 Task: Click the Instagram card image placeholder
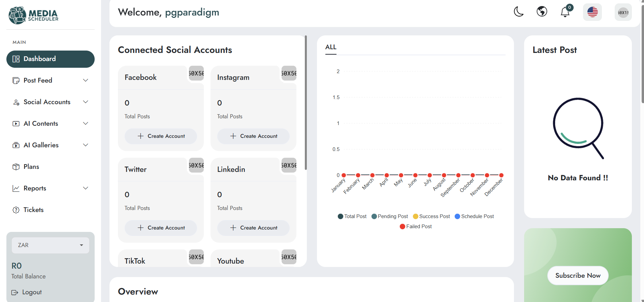click(x=289, y=73)
